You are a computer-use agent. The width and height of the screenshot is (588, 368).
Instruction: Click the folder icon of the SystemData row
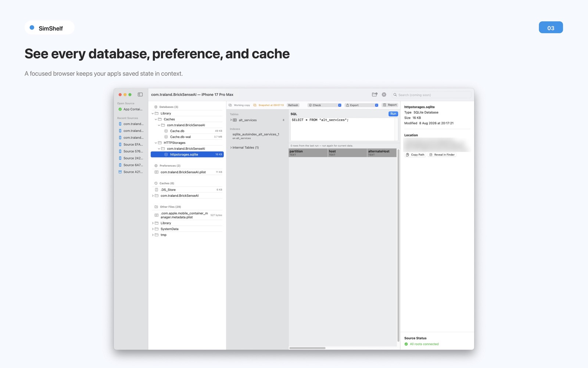(x=157, y=229)
